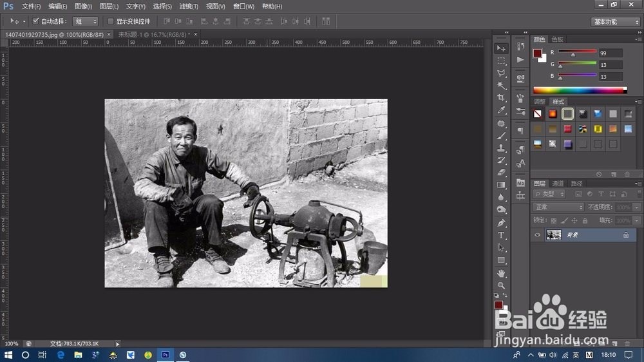644x362 pixels.
Task: Expand the status bar info arrow
Action: pos(117,344)
